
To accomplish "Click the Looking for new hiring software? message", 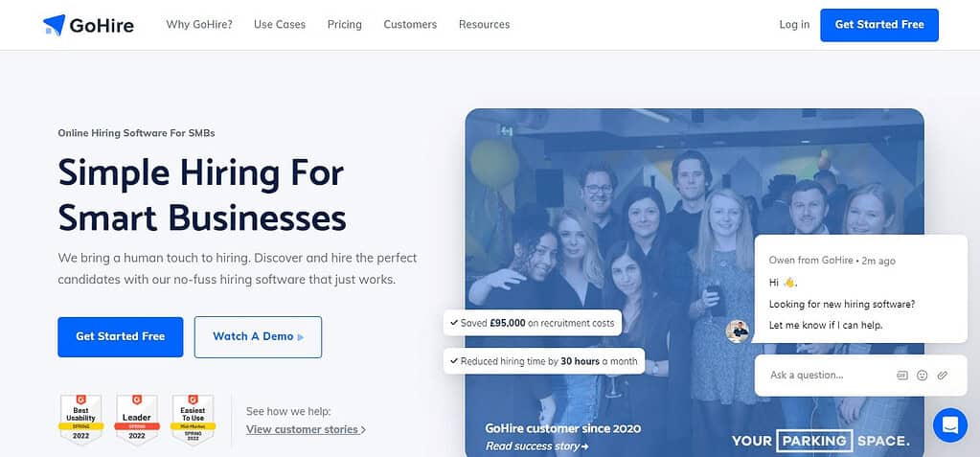I will (x=842, y=305).
